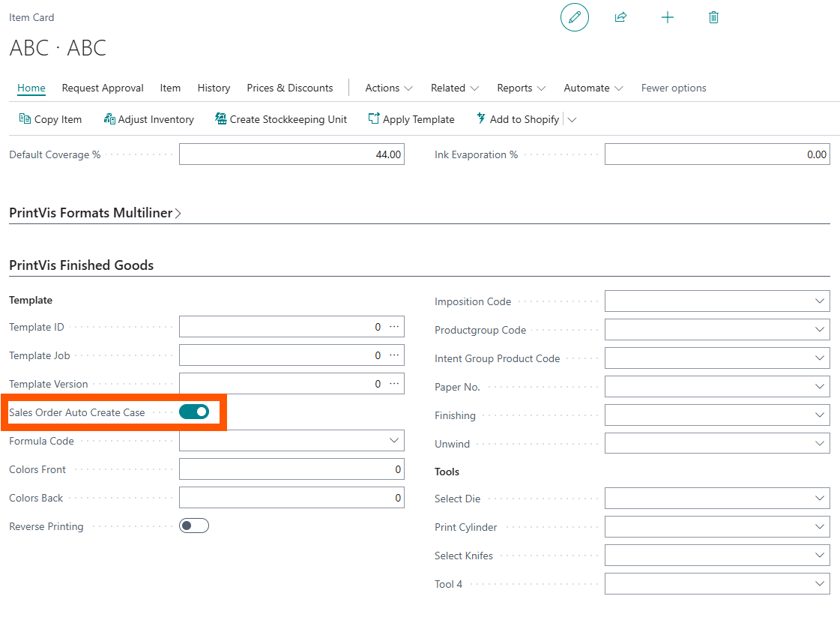
Task: Click the Apply Template icon
Action: click(x=374, y=119)
